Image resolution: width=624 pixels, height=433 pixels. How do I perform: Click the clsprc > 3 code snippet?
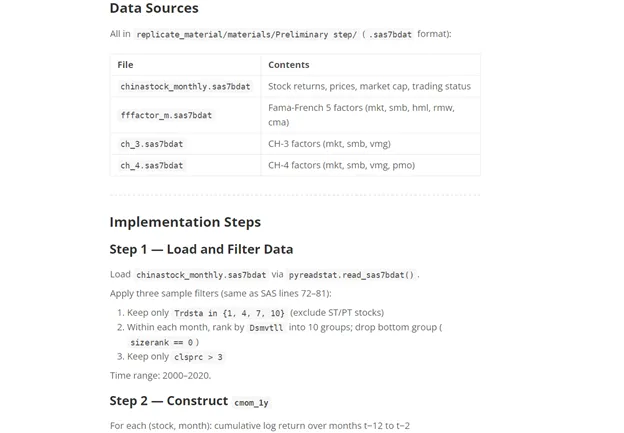pyautogui.click(x=198, y=357)
